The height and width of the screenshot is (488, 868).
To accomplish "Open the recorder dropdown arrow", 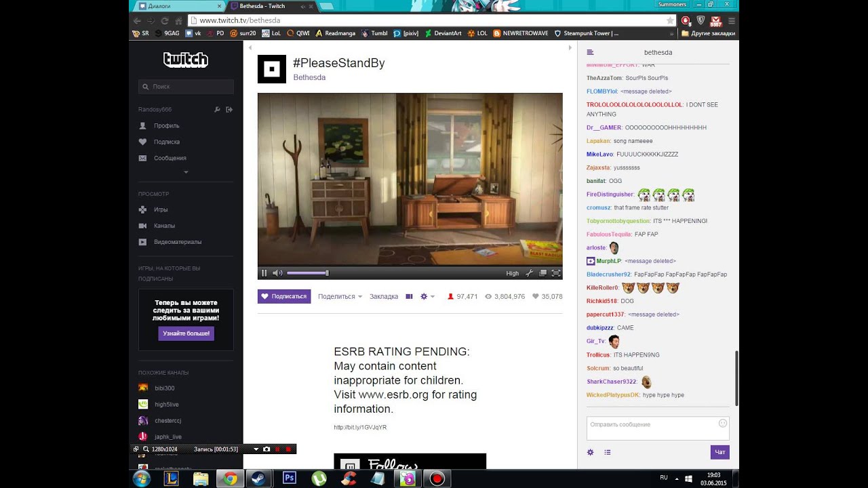I will pyautogui.click(x=256, y=449).
